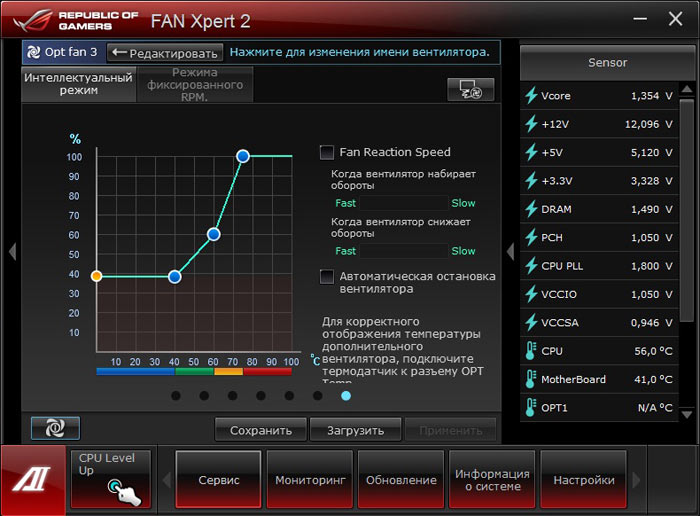Click the MotherBoard thermometer icon
Viewport: 700px width, 516px height.
click(530, 379)
